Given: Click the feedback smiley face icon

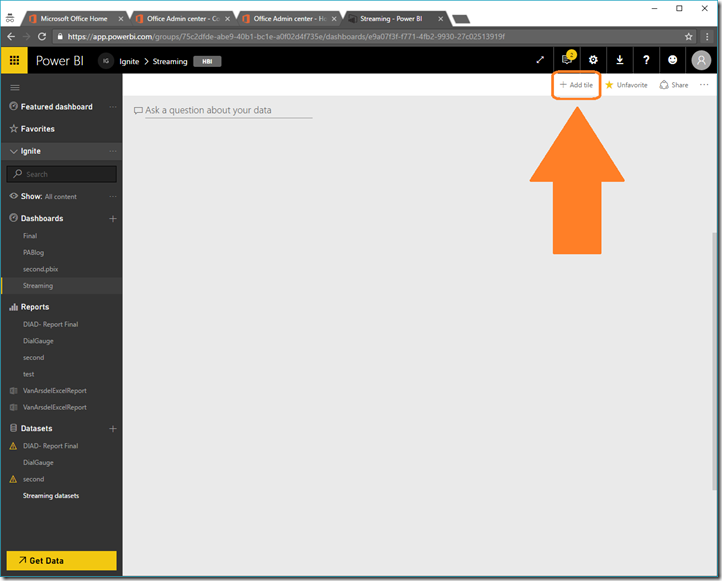Looking at the screenshot, I should pos(673,60).
